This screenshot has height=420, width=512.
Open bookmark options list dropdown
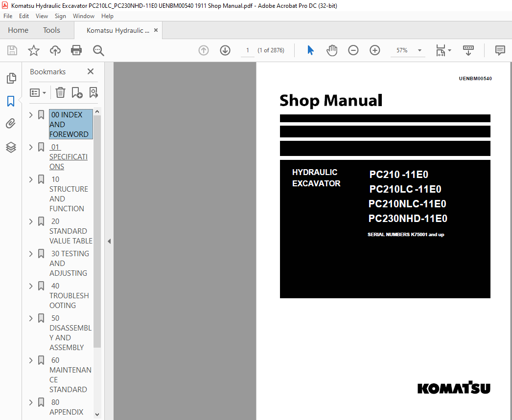point(38,92)
